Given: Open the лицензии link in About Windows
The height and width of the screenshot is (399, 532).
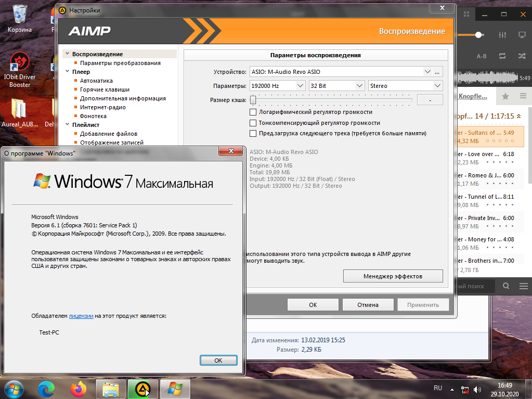Looking at the screenshot, I should pos(81,316).
